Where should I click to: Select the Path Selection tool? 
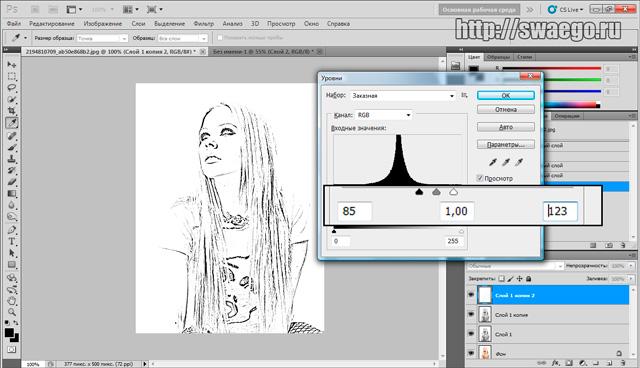(11, 253)
